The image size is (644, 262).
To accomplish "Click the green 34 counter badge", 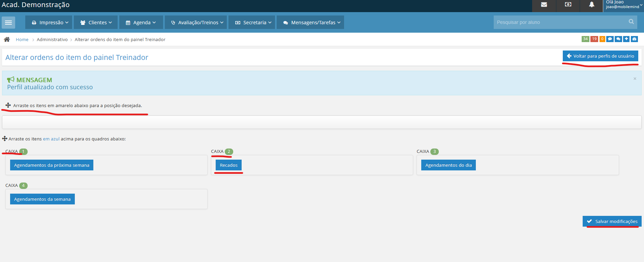I will [585, 39].
